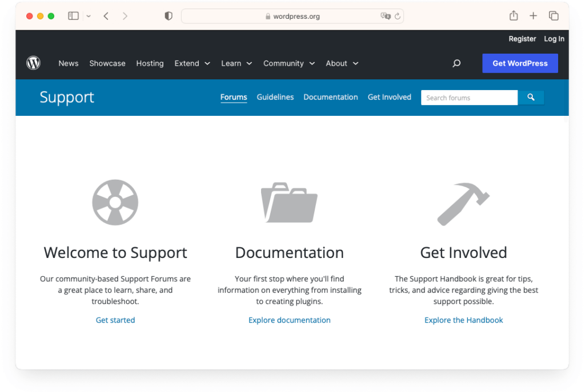585x392 pixels.
Task: Click the translate page icon
Action: pos(386,16)
